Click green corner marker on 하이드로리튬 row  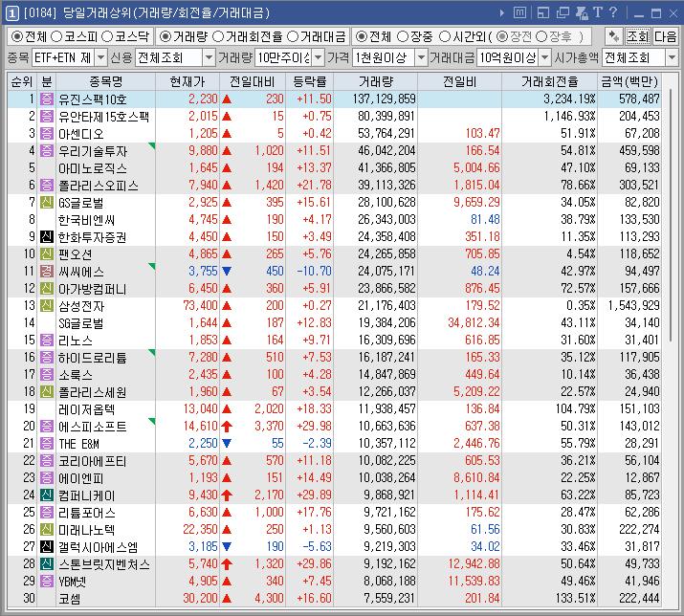click(152, 352)
